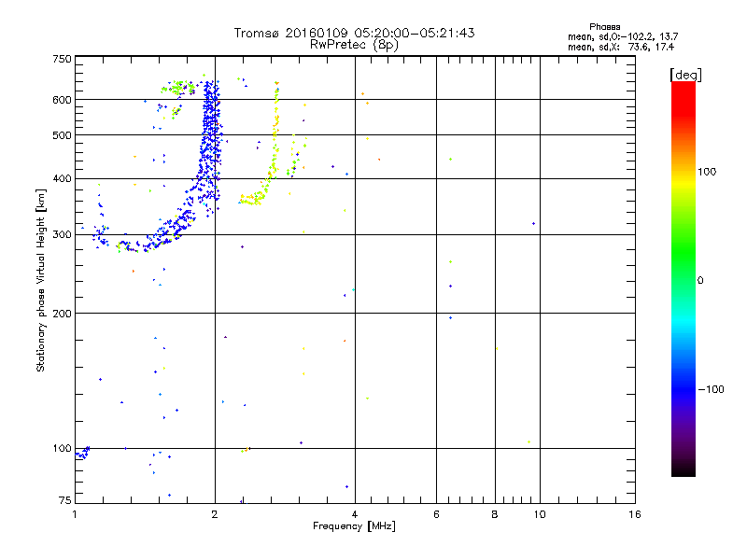
Task: Click the "100" label beside the color bar
Action: coord(707,172)
